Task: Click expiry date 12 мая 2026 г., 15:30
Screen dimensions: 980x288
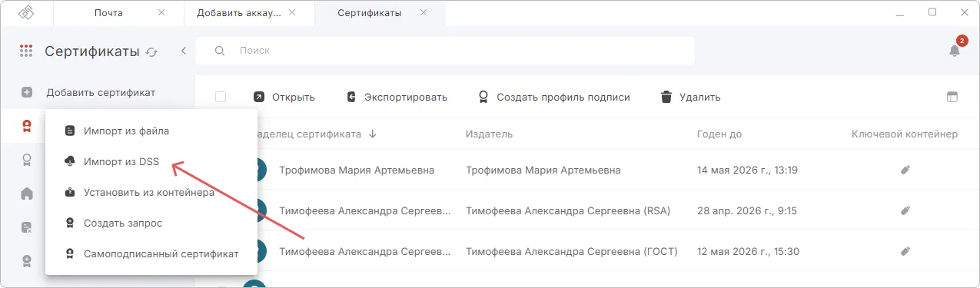Action: click(x=748, y=251)
